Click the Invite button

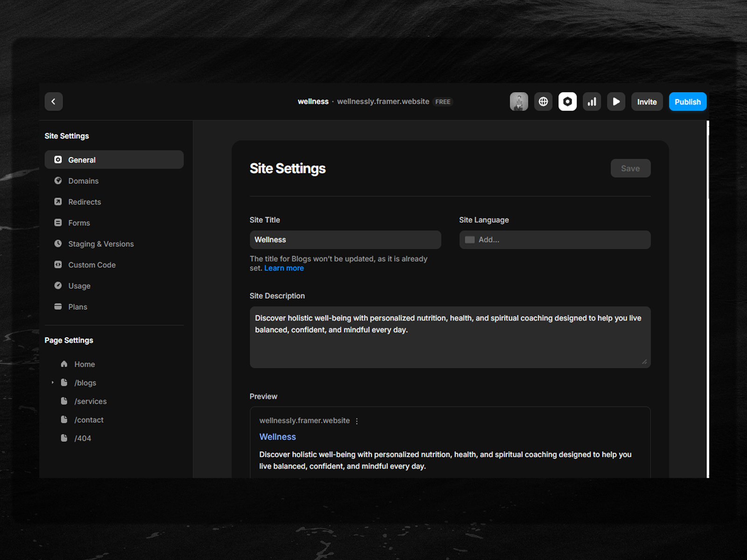(x=647, y=102)
